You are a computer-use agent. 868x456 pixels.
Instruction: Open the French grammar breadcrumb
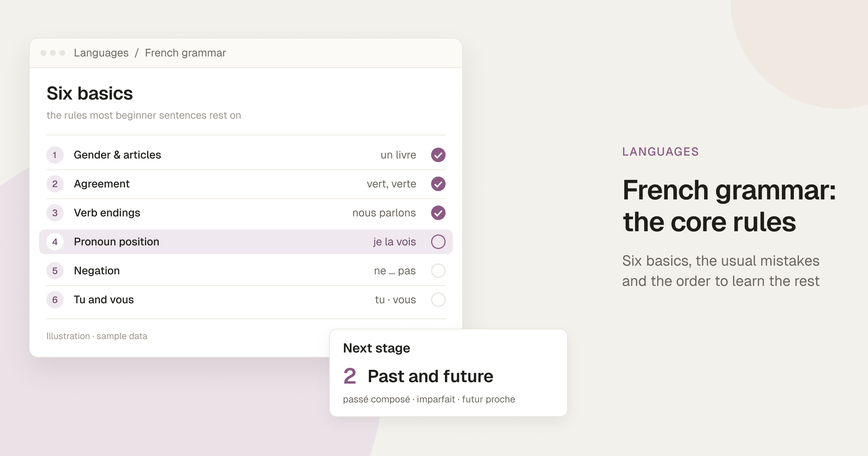(185, 53)
